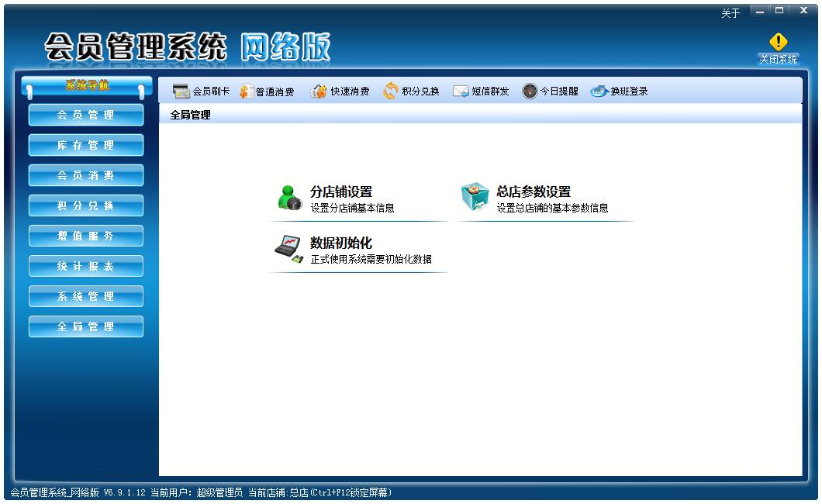Click the 数据初始化 title link
This screenshot has width=822, height=504.
click(x=341, y=243)
